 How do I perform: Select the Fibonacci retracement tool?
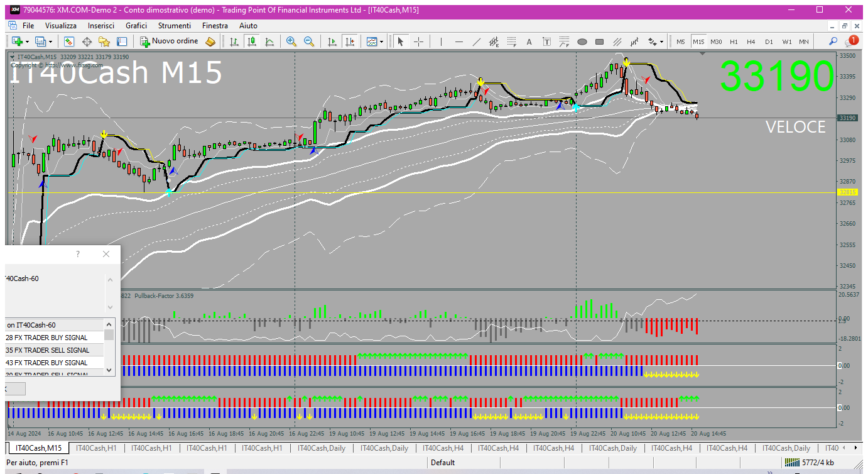click(512, 41)
